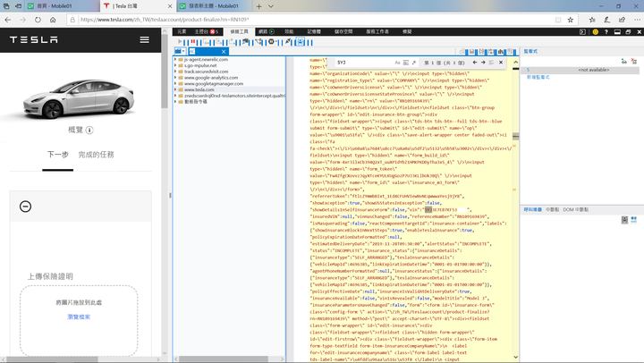Switch to the 效能 (Performance) tab
644x363 pixels.
coord(289,31)
